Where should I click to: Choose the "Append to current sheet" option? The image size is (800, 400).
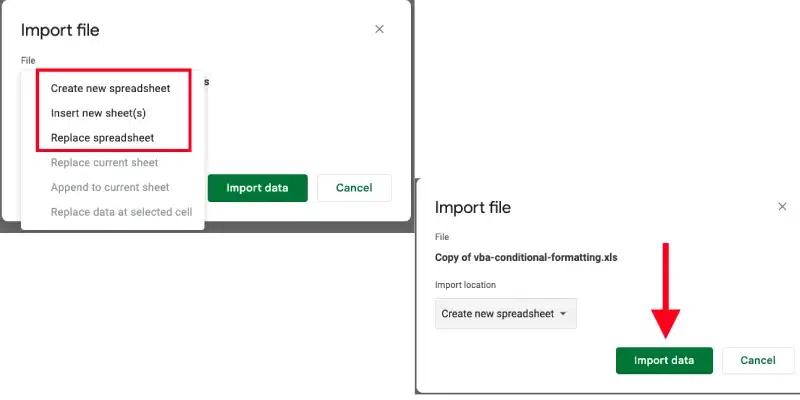110,187
